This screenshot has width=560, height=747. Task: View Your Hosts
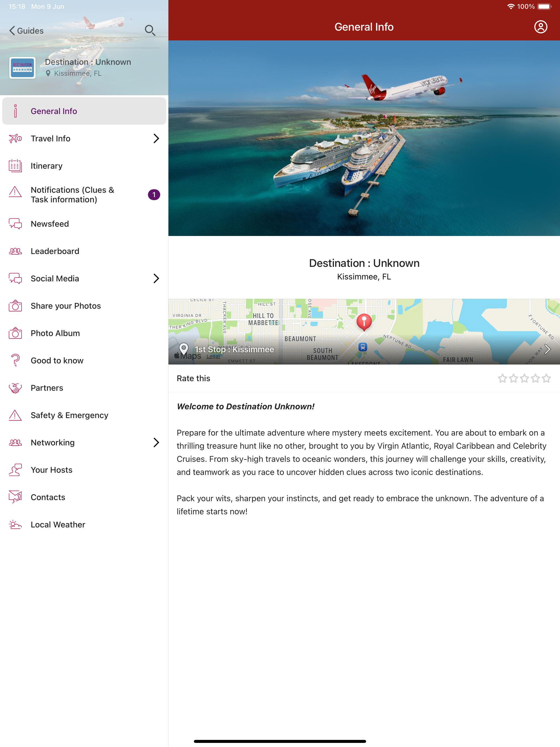pyautogui.click(x=51, y=470)
